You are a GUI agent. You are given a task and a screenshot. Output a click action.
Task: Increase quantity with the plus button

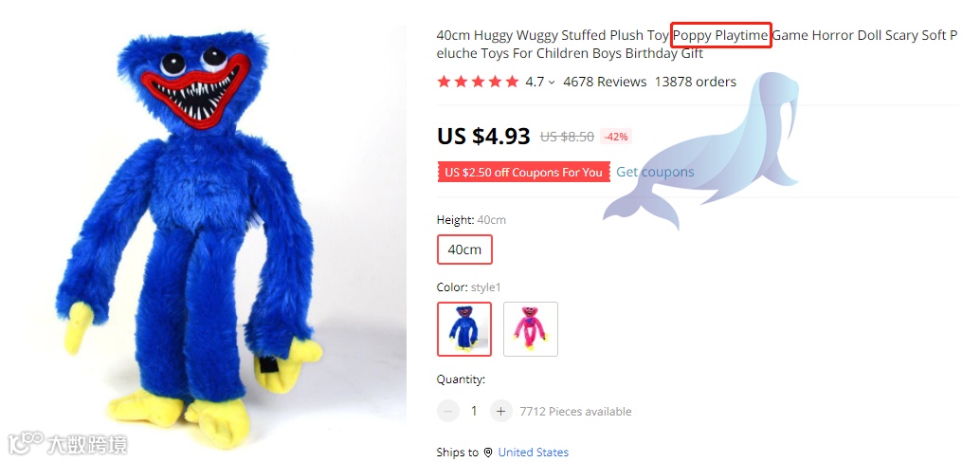(x=500, y=411)
